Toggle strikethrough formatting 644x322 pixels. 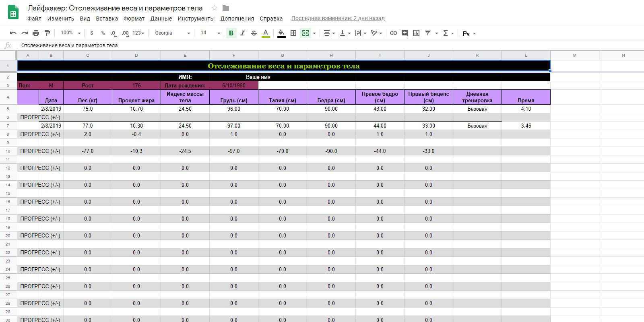coord(254,33)
